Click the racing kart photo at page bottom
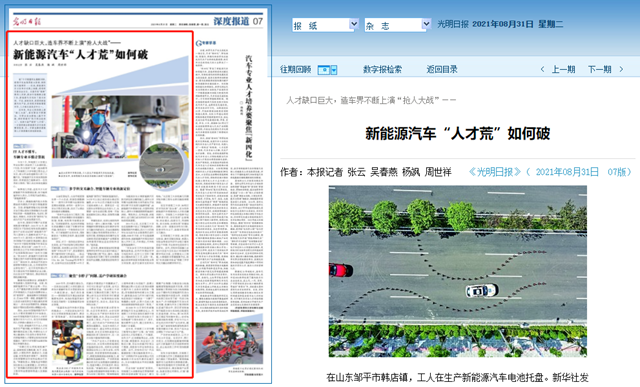Screen dimensions: 640x387 tap(229, 343)
